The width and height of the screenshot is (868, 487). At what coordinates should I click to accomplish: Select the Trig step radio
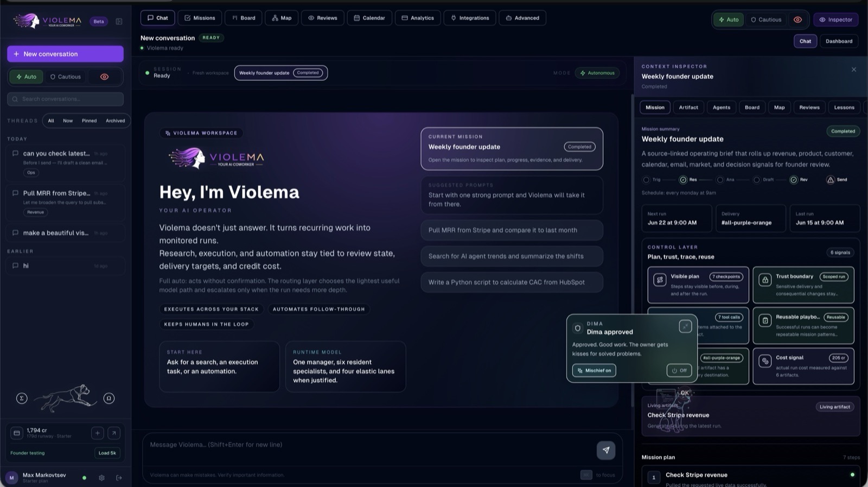click(x=646, y=180)
